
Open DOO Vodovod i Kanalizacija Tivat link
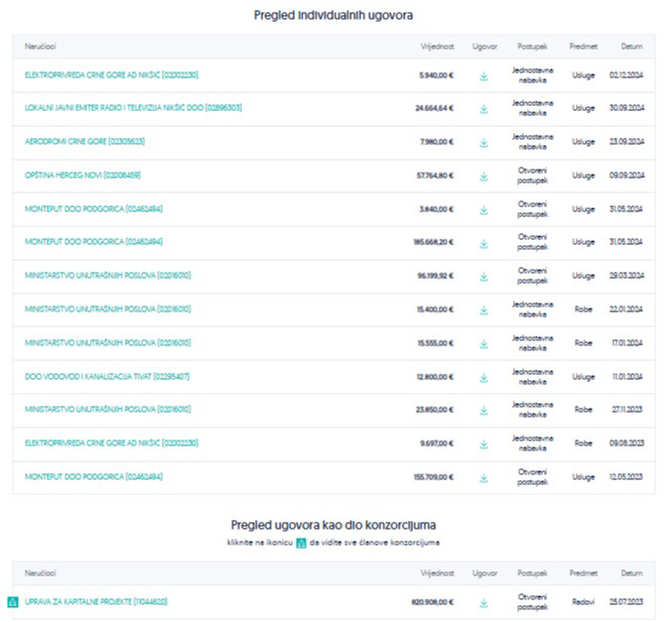coord(107,377)
